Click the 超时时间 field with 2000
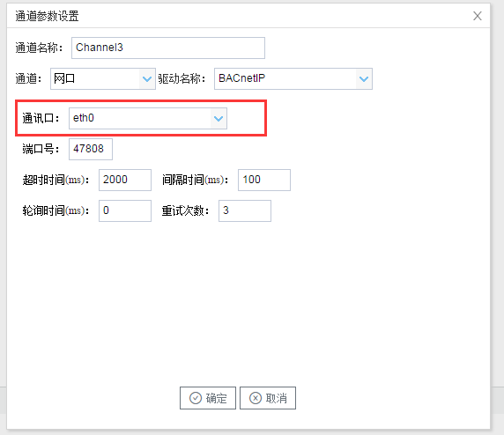This screenshot has width=504, height=435. (125, 180)
